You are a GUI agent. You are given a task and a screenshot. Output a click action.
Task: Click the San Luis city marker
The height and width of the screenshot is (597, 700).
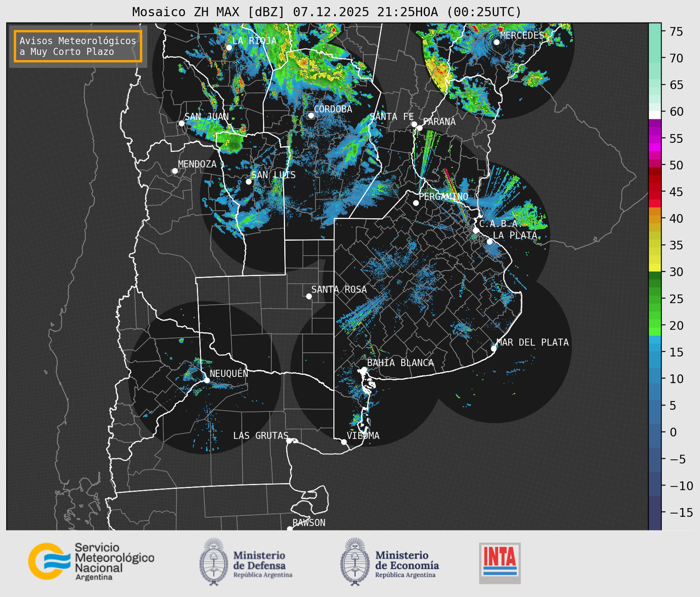click(249, 181)
